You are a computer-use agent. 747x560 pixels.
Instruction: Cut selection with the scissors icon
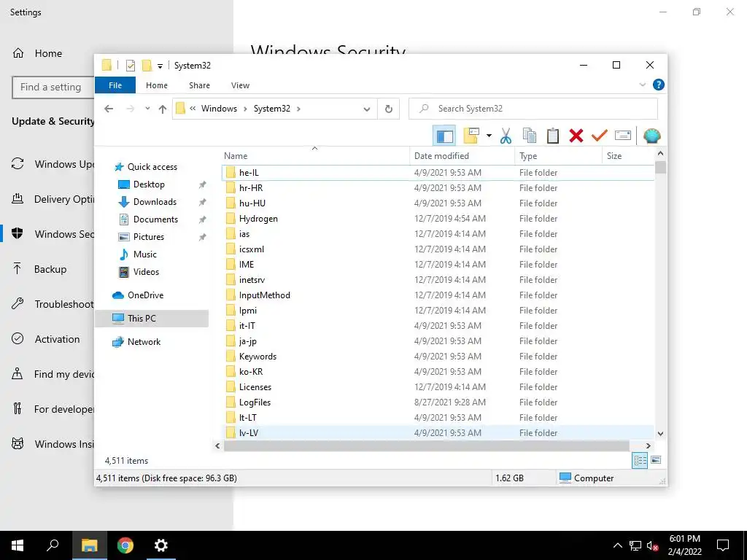click(x=506, y=136)
